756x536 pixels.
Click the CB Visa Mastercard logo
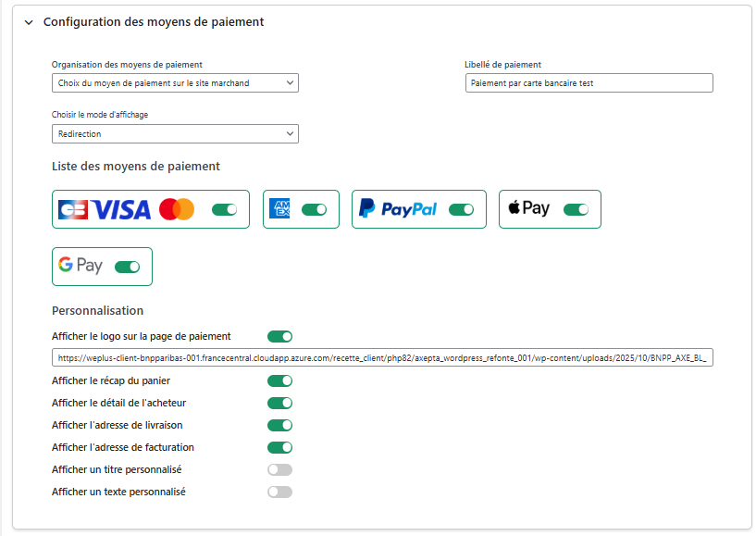pyautogui.click(x=126, y=209)
